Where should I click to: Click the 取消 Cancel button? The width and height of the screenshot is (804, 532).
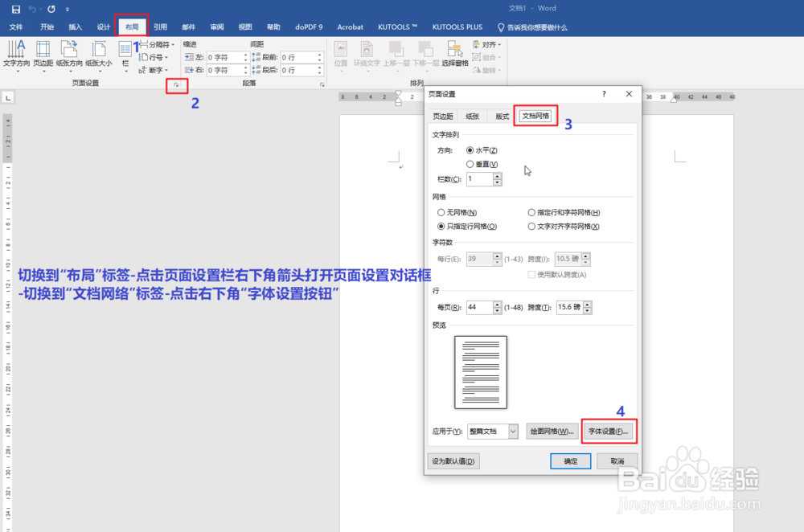pyautogui.click(x=617, y=461)
